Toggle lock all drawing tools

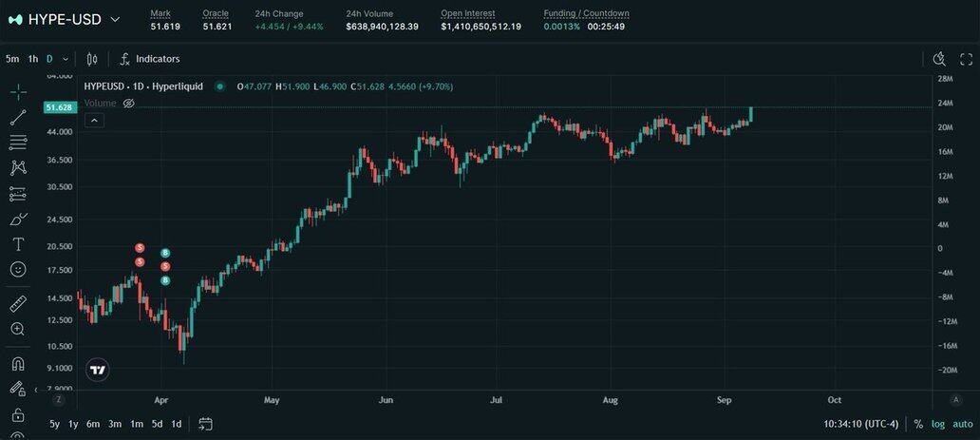[x=18, y=414]
